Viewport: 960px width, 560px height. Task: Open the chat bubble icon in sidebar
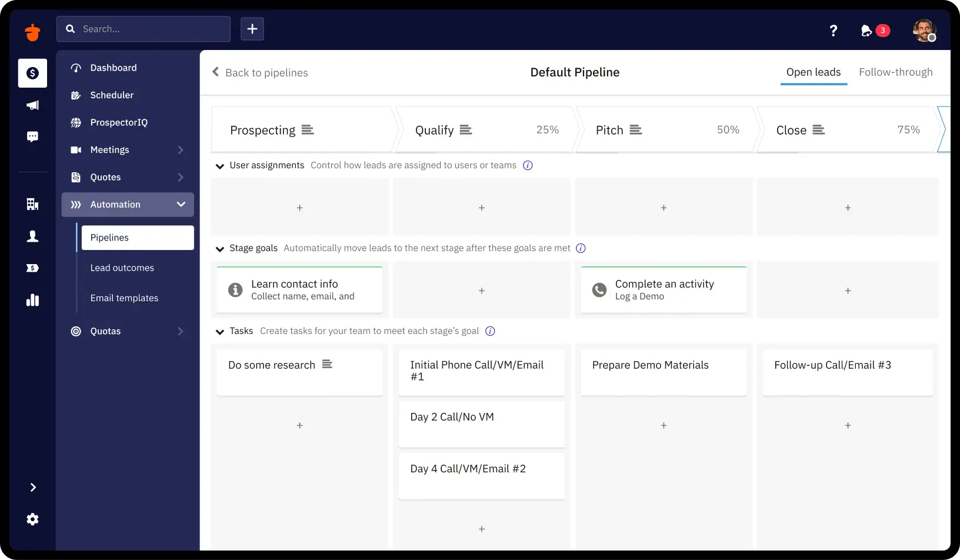32,137
